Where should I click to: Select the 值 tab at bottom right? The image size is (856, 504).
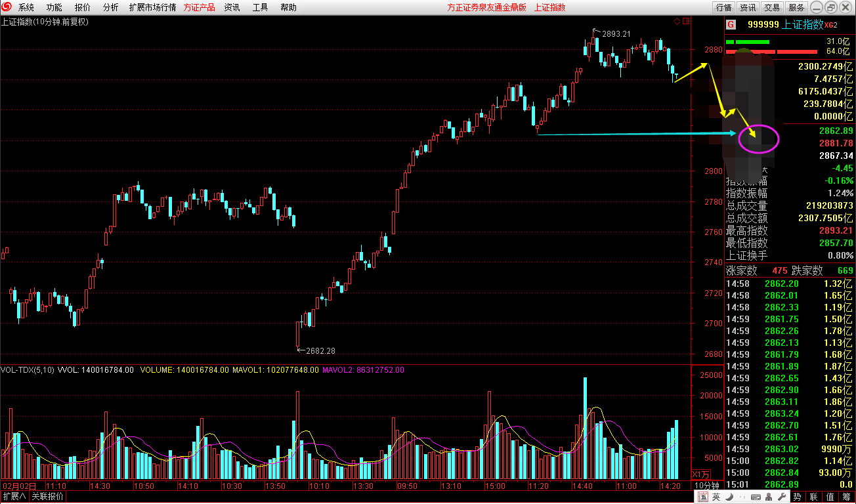[830, 497]
